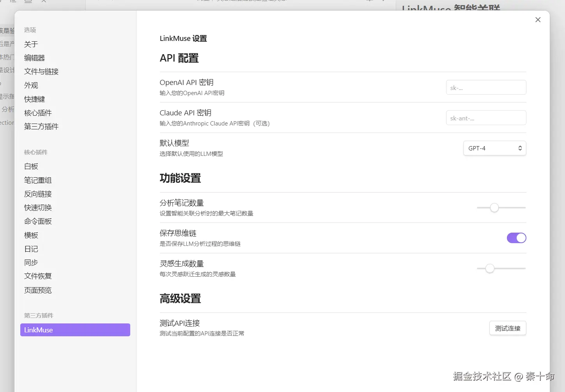The height and width of the screenshot is (392, 565).
Task: Select 笔记重组 plugin settings
Action: (x=38, y=180)
